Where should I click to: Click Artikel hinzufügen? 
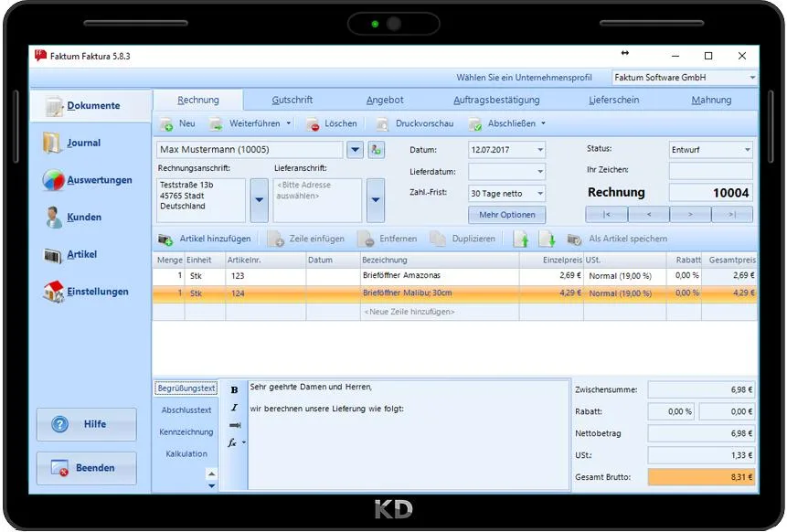(x=204, y=239)
